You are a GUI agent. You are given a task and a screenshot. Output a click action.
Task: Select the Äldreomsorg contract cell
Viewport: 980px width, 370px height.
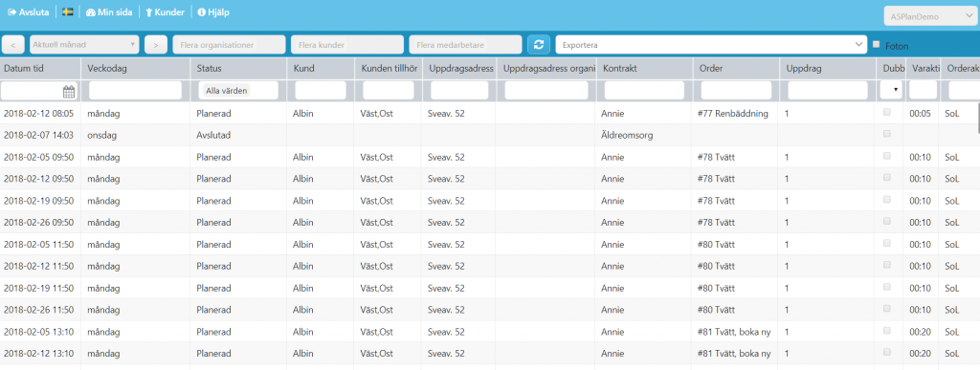[644, 136]
